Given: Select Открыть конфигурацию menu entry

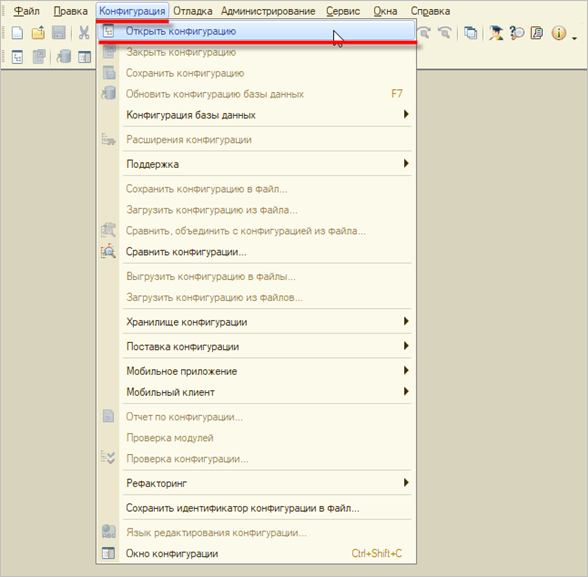Looking at the screenshot, I should (x=257, y=31).
